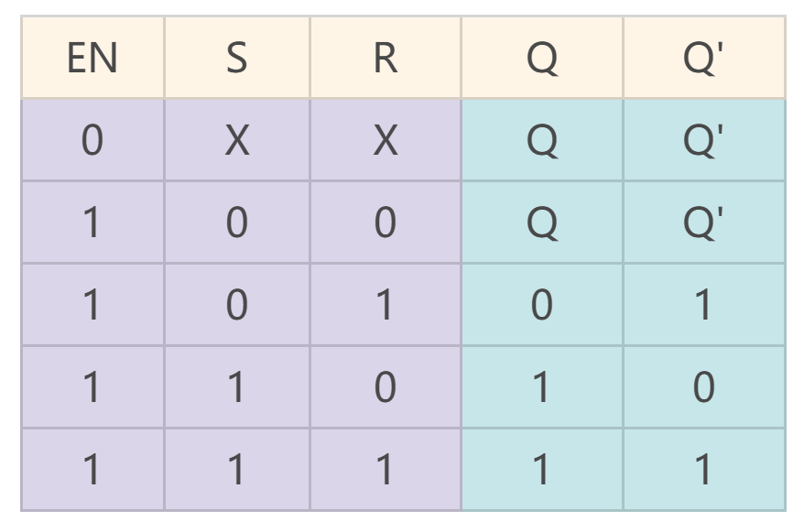
Task: Click Q' output 0 in the 1-1-0 row
Action: (x=704, y=387)
